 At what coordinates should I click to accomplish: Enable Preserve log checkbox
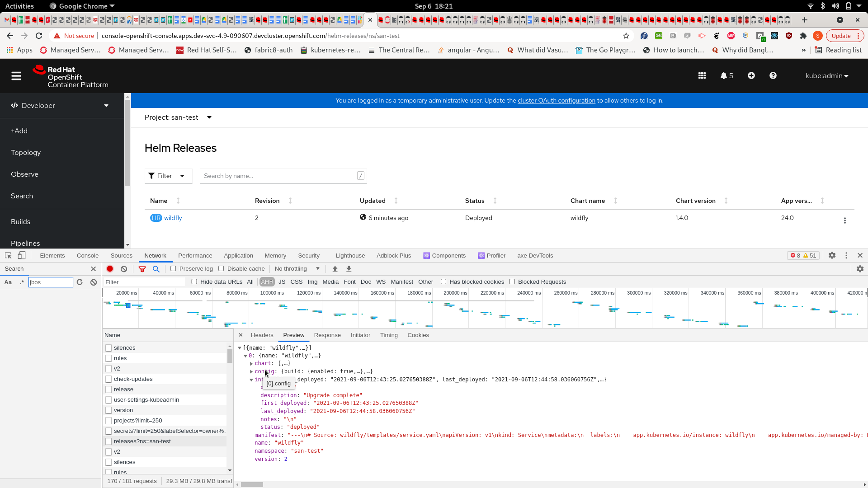tap(173, 269)
